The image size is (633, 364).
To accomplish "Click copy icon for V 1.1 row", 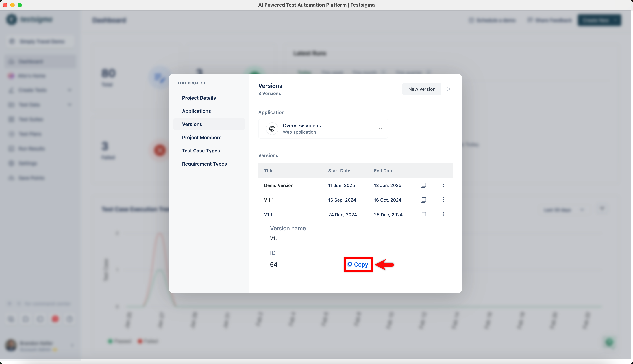I will (x=423, y=200).
